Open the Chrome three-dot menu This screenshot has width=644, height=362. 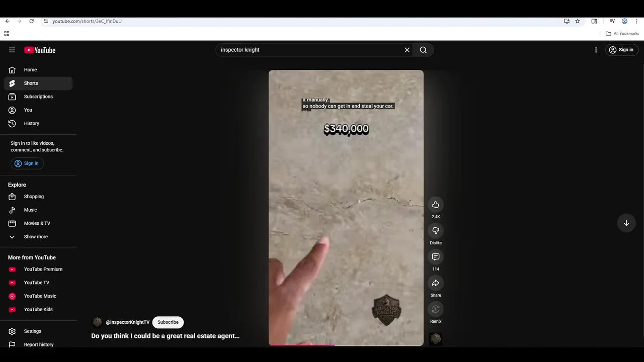coord(636,21)
